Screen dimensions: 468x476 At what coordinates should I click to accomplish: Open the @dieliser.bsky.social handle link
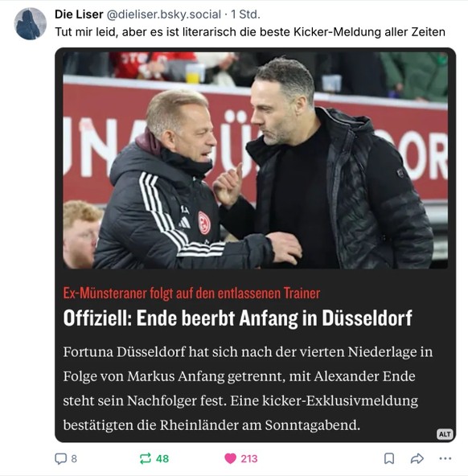point(164,14)
